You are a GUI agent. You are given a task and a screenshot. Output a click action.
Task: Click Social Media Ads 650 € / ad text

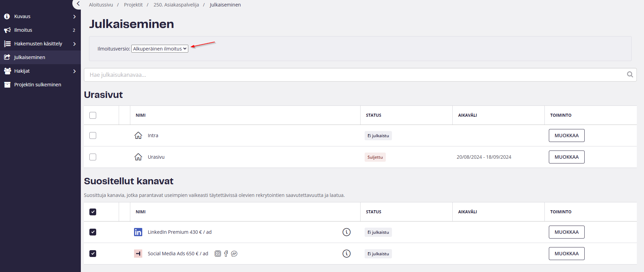tap(178, 254)
